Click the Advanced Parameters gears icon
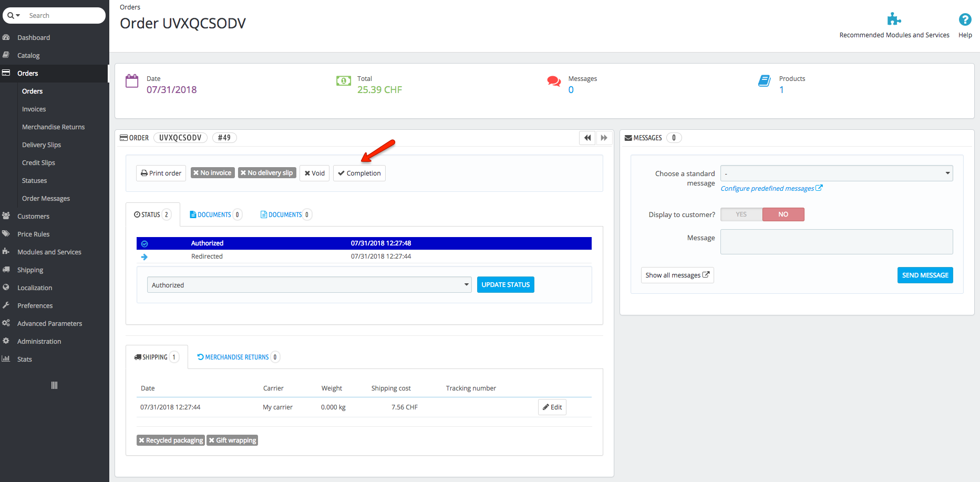 point(6,323)
